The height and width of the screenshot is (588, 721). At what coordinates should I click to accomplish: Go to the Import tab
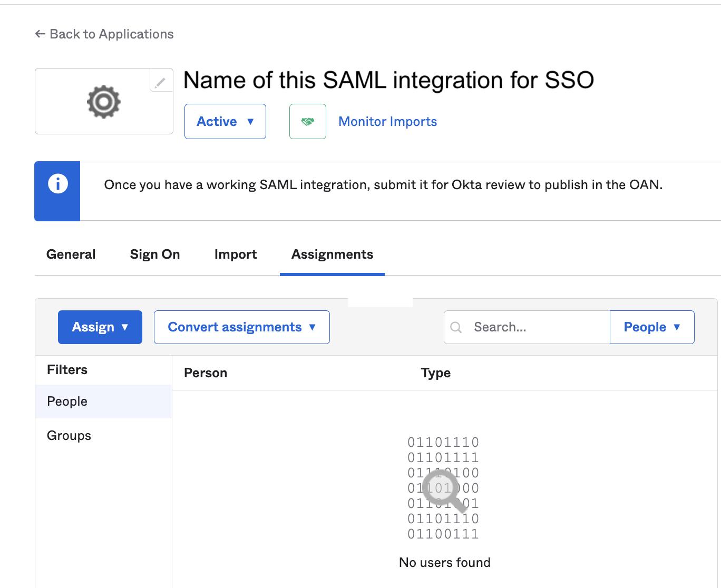(236, 254)
